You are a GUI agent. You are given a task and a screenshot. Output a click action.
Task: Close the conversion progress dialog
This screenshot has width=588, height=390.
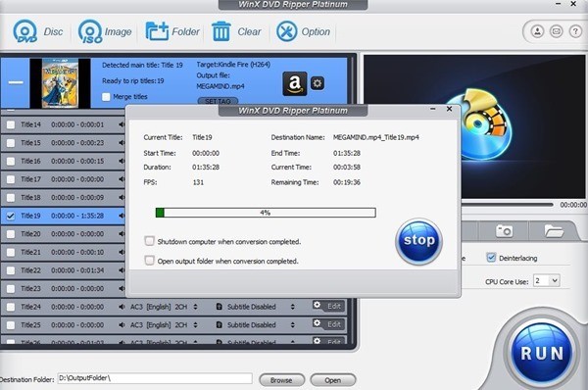(x=449, y=109)
